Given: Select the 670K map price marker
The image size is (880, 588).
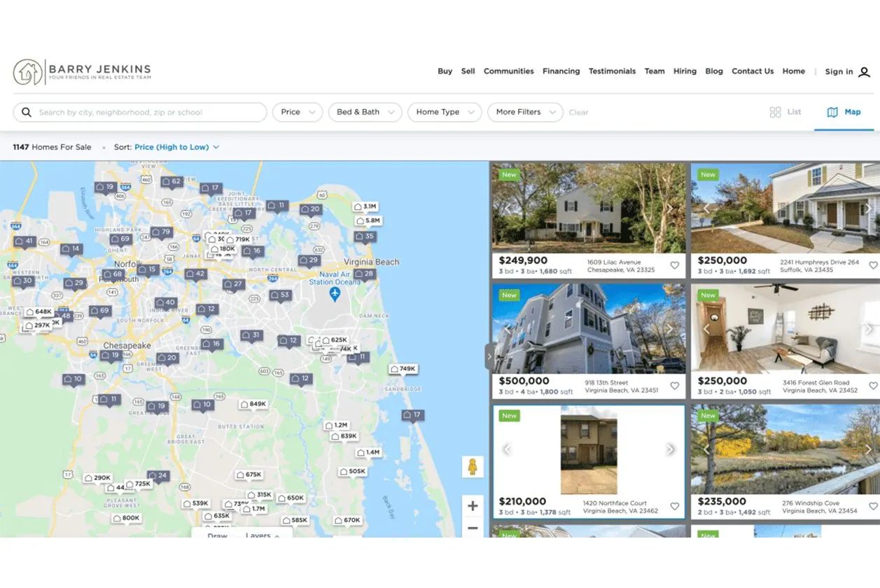Looking at the screenshot, I should coord(347,521).
